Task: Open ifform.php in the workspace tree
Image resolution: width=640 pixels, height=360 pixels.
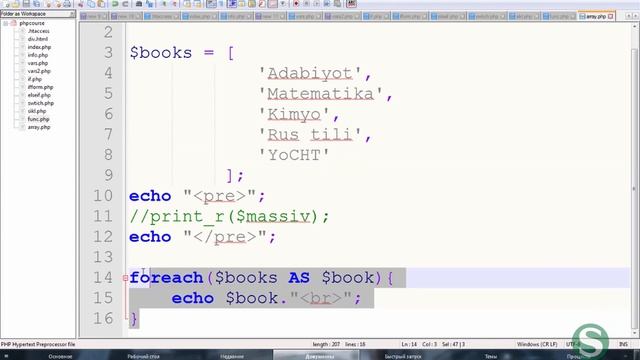Action: (x=40, y=87)
